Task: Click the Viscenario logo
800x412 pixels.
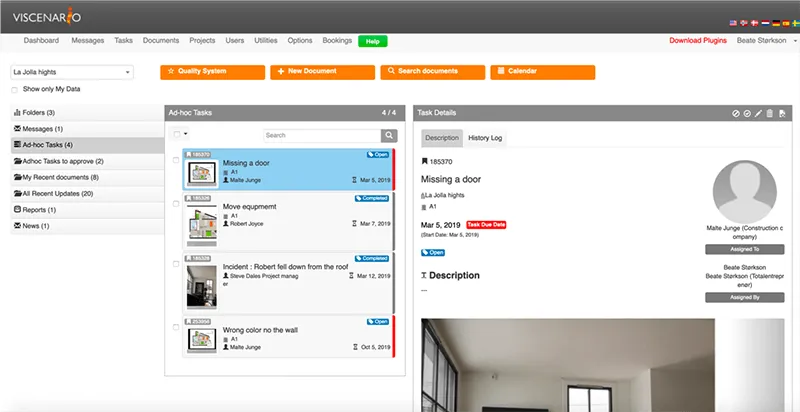Action: [x=47, y=17]
